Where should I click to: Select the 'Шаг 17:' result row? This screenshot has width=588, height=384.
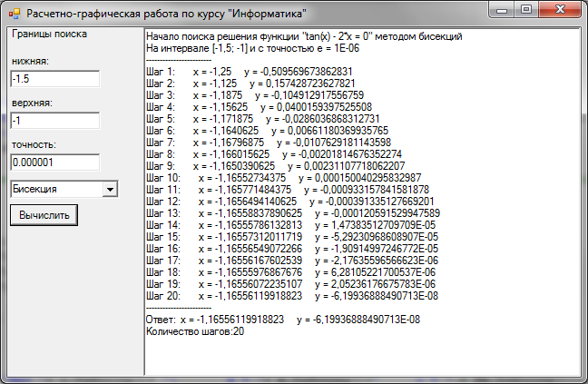coord(292,261)
